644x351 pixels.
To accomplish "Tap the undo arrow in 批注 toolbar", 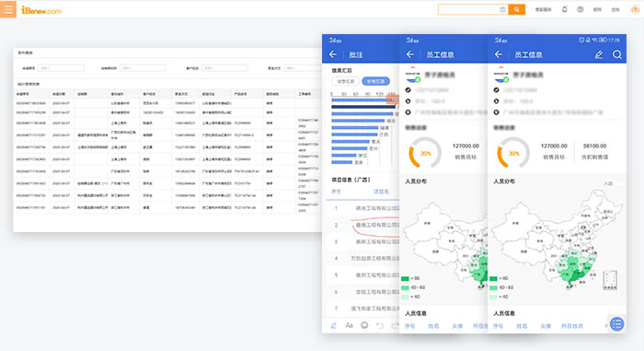I will pos(380,325).
